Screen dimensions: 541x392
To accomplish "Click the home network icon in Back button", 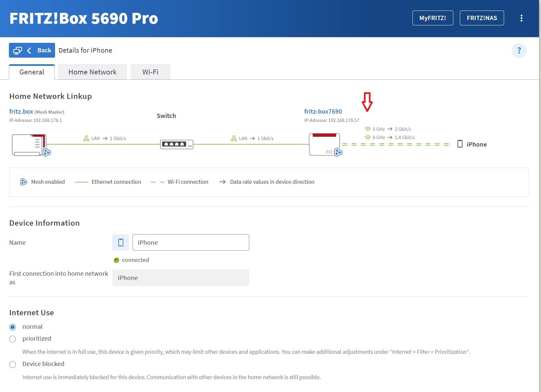I will [17, 50].
